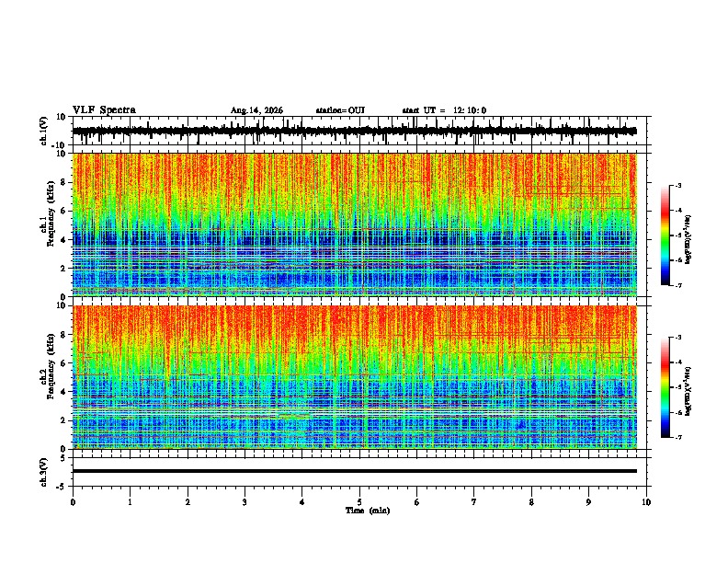
Task: Click the '8' kHz tick on ch.1 spectrogram
Action: click(64, 182)
